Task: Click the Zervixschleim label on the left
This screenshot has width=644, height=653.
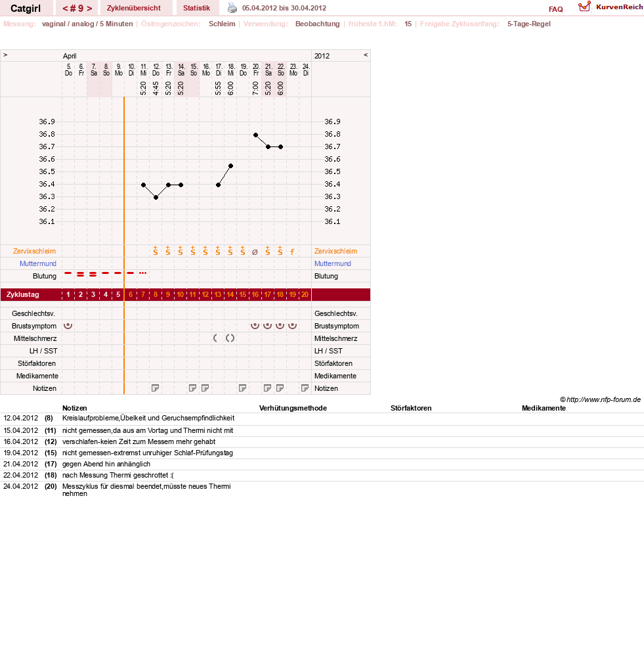Action: pos(34,251)
